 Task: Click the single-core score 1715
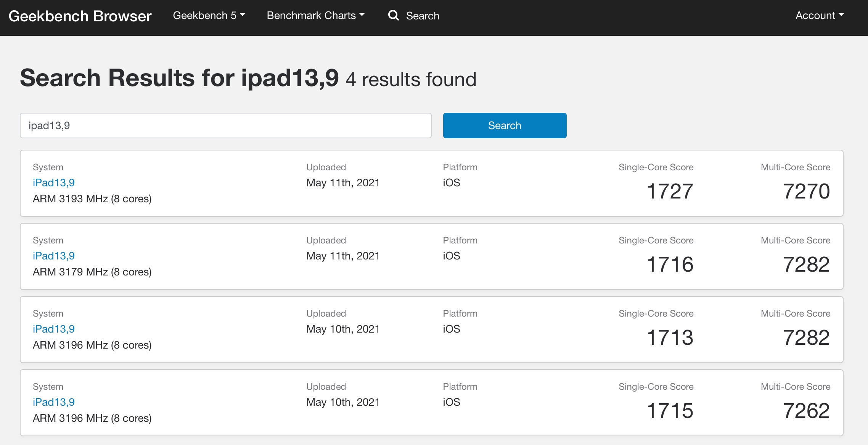coord(670,411)
